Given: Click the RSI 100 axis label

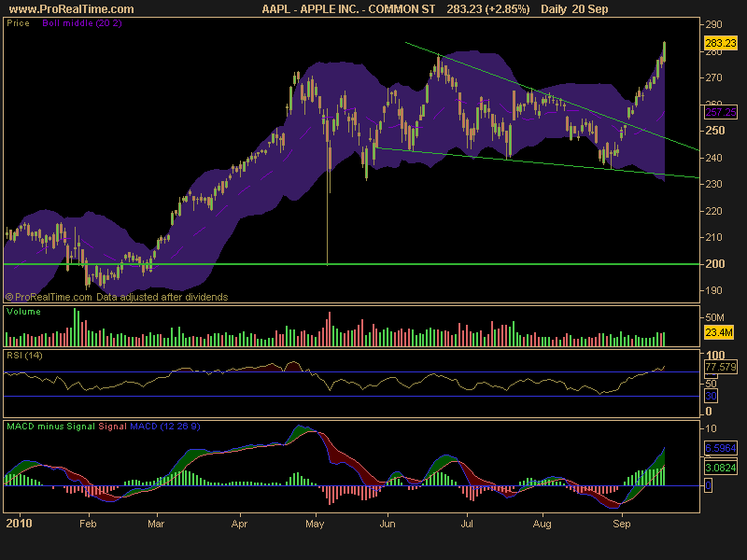Looking at the screenshot, I should coord(715,356).
